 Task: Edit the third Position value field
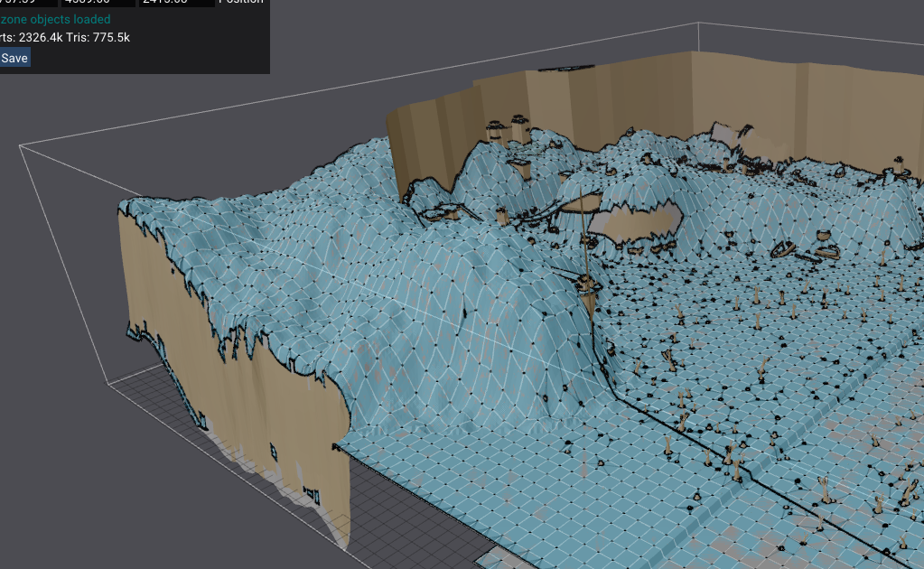(x=177, y=2)
